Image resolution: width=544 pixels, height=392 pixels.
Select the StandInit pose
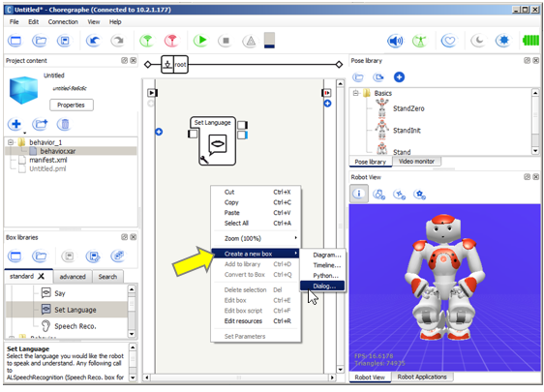[x=407, y=131]
